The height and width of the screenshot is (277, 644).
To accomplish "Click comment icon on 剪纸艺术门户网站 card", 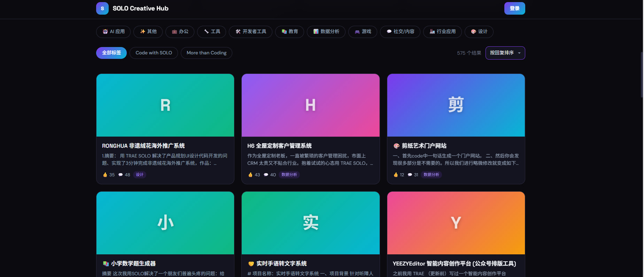I will coord(410,175).
